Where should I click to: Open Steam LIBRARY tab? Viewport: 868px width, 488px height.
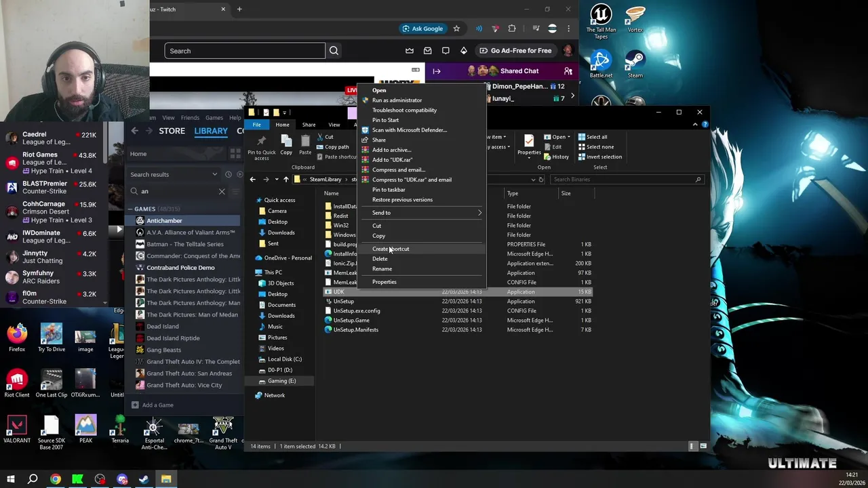click(x=211, y=131)
